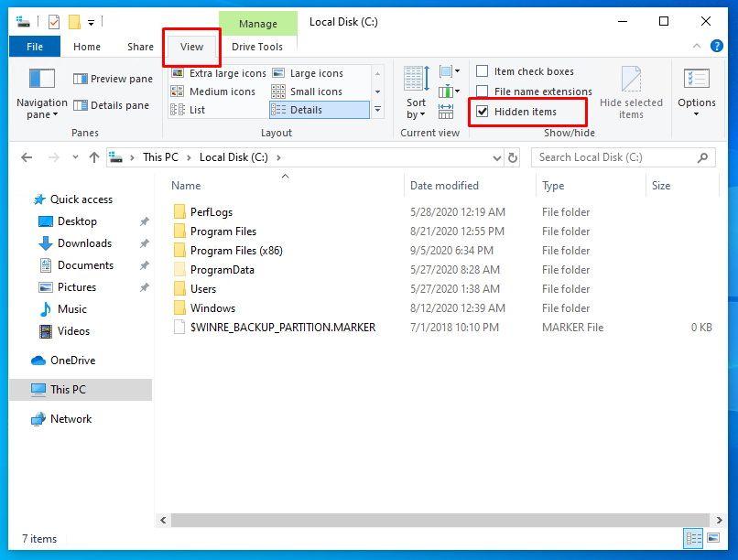Open Network in the navigation pane
The image size is (738, 560).
[71, 419]
